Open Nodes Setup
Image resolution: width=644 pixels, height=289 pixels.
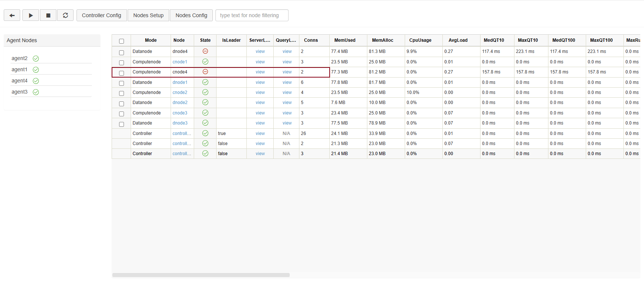(x=148, y=15)
